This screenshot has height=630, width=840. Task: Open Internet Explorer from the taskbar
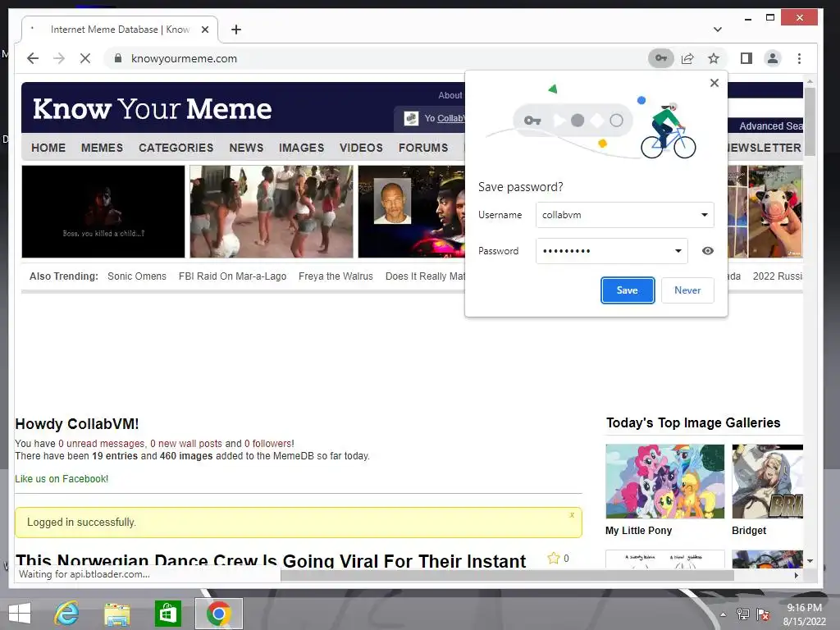(x=67, y=613)
